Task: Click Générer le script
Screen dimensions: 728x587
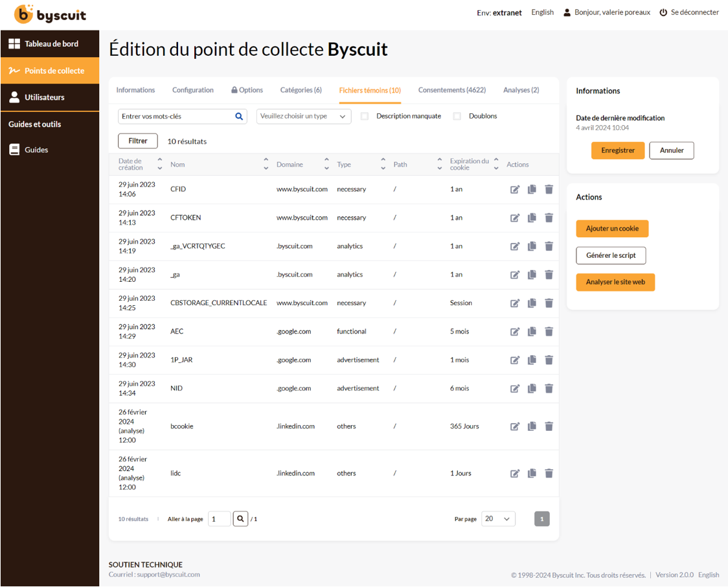Action: coord(611,255)
